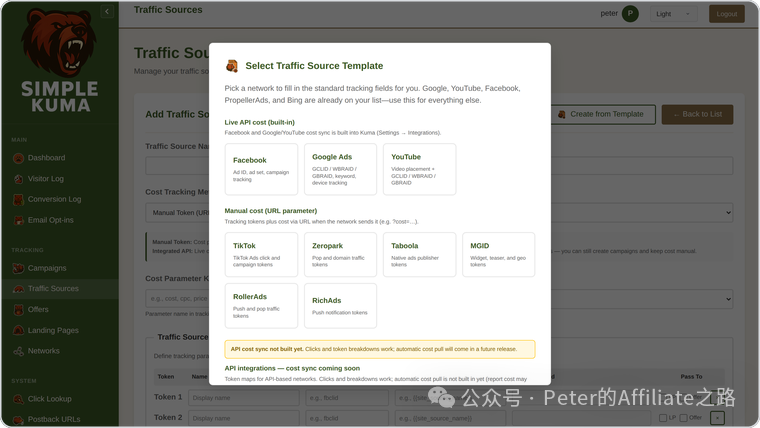Click the Token 2 site_source_name placeholder field

click(x=450, y=418)
